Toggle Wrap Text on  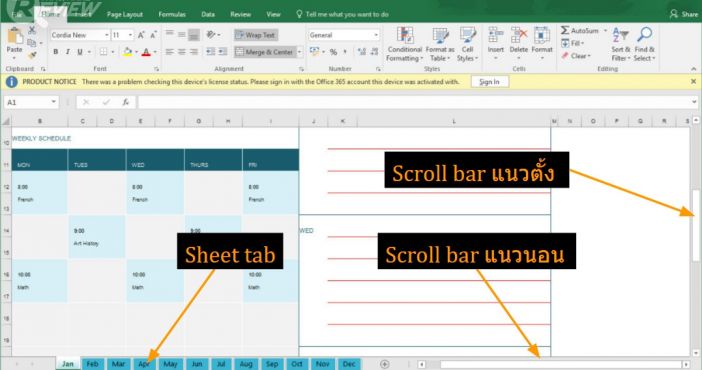(256, 35)
